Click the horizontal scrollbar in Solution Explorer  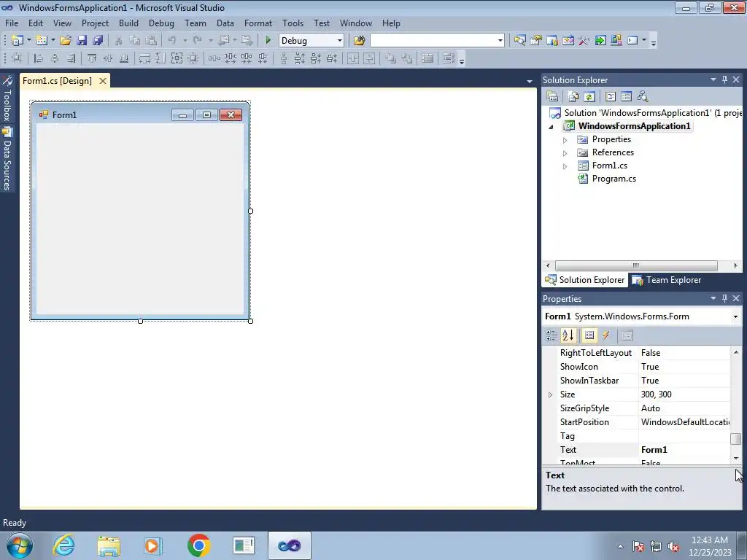636,265
